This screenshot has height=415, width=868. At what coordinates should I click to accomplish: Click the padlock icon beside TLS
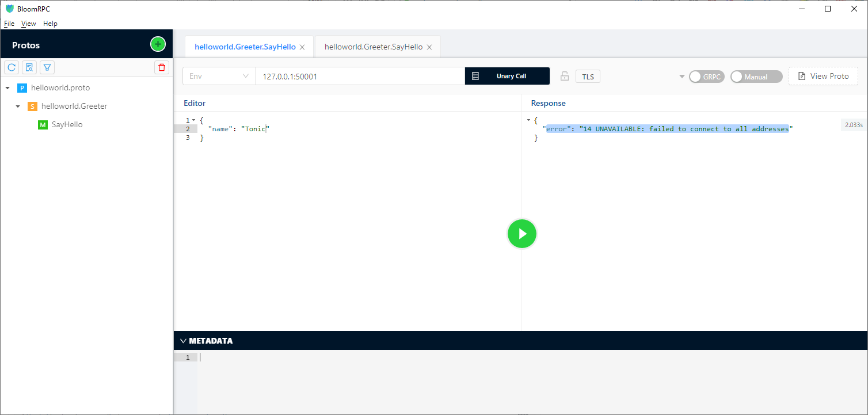click(564, 76)
